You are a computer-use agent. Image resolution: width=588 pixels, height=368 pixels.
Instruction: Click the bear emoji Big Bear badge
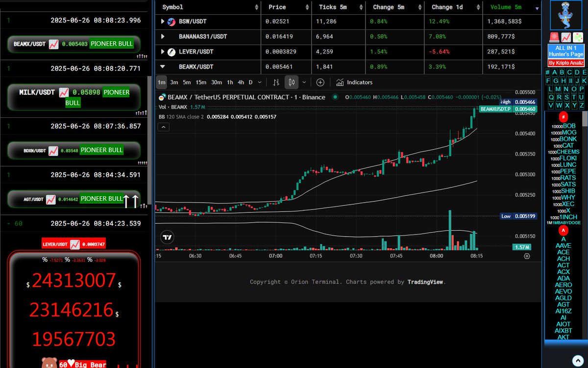pos(73,364)
